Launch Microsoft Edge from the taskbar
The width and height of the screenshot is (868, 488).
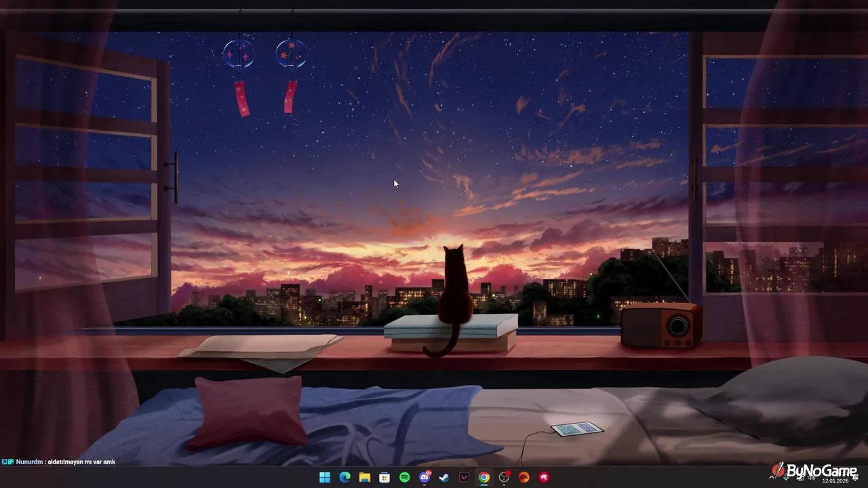[x=344, y=477]
